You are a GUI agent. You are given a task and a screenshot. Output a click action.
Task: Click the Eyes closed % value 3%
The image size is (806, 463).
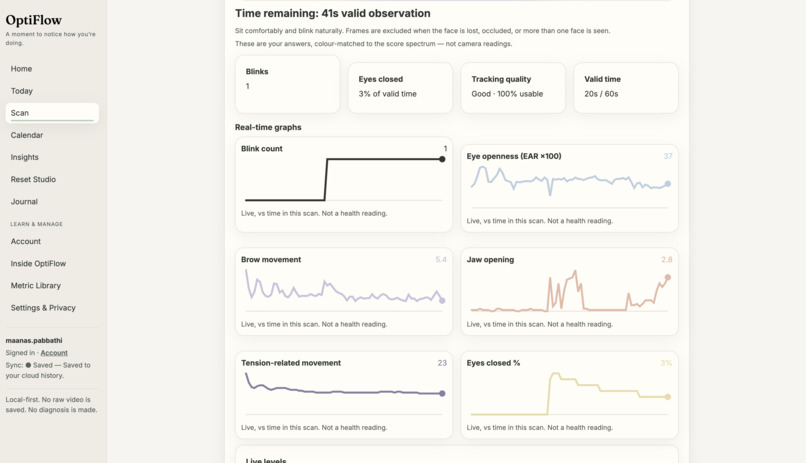tap(666, 363)
